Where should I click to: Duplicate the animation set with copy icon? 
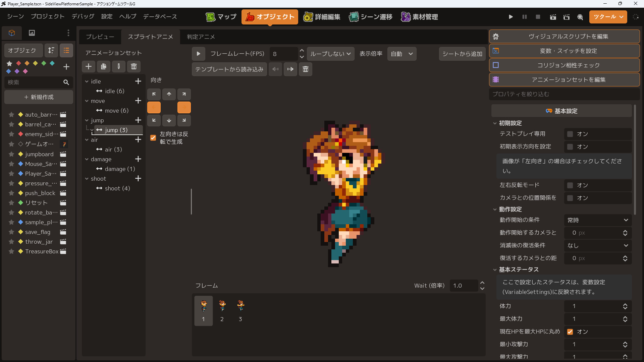click(x=104, y=66)
